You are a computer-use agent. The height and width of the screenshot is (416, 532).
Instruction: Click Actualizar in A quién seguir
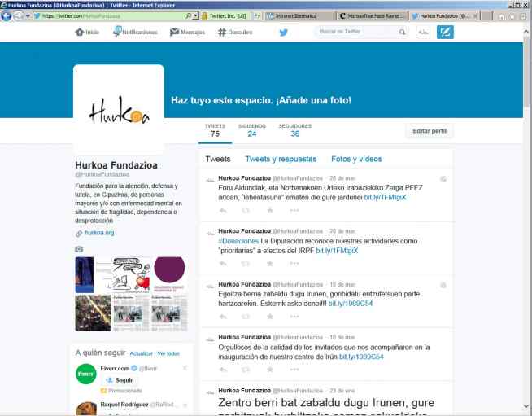[x=142, y=353]
